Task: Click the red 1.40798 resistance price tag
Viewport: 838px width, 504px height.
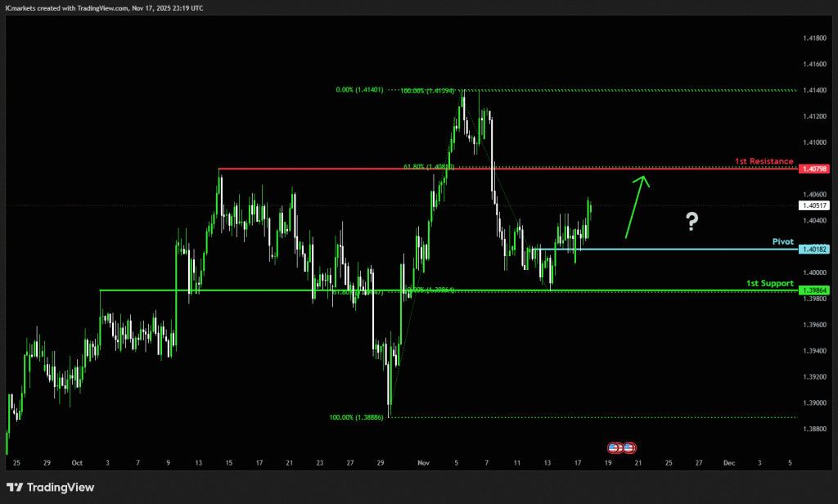Action: tap(815, 169)
